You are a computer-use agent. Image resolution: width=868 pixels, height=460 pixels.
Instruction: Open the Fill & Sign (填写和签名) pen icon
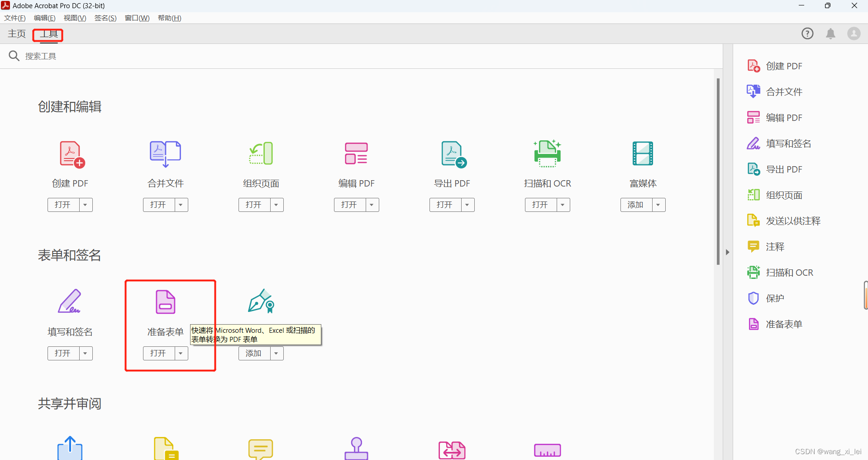pos(70,301)
